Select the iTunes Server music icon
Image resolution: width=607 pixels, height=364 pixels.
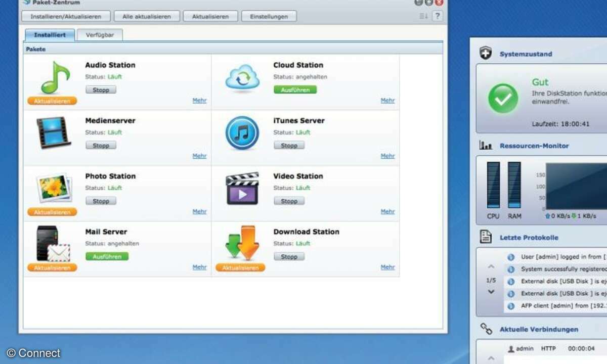click(x=242, y=133)
